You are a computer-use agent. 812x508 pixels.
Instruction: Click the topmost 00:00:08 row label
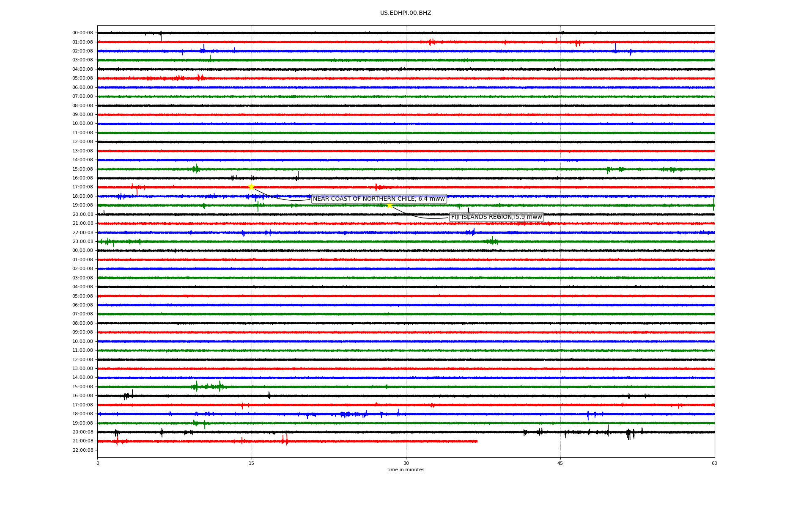[x=82, y=33]
